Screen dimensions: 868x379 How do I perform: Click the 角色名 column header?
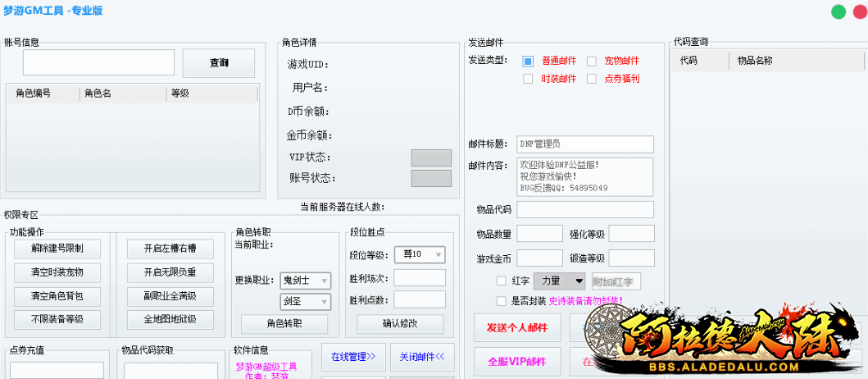pos(123,94)
